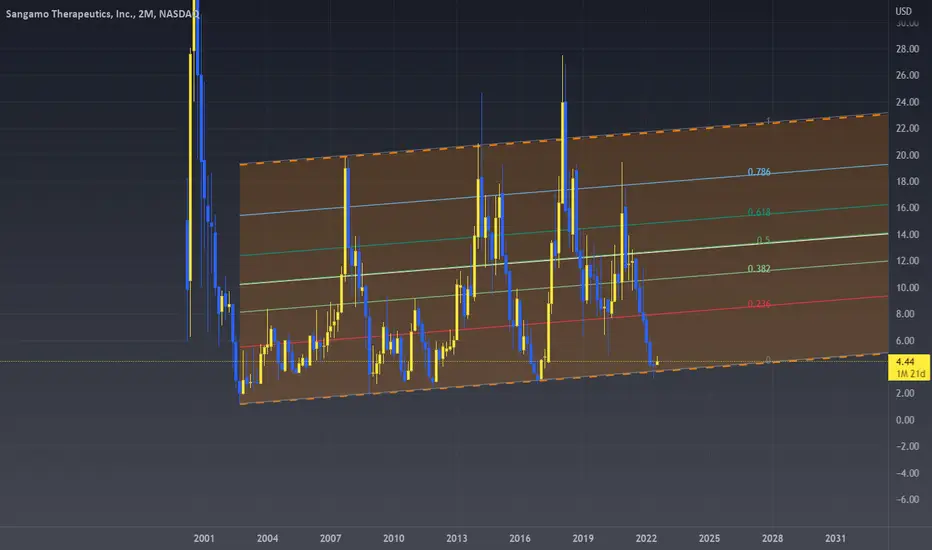The width and height of the screenshot is (932, 550).
Task: Select the red 0.236 Fibonacci line
Action: pos(563,321)
